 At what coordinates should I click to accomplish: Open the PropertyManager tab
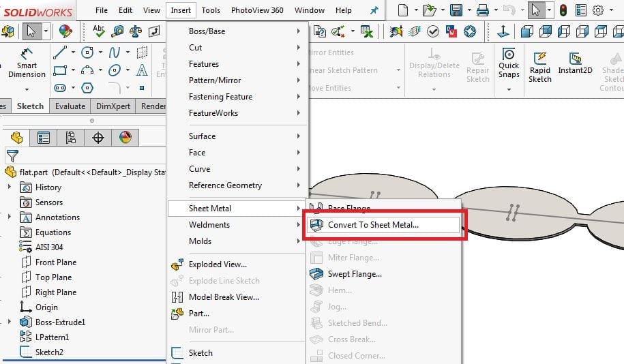click(x=43, y=138)
